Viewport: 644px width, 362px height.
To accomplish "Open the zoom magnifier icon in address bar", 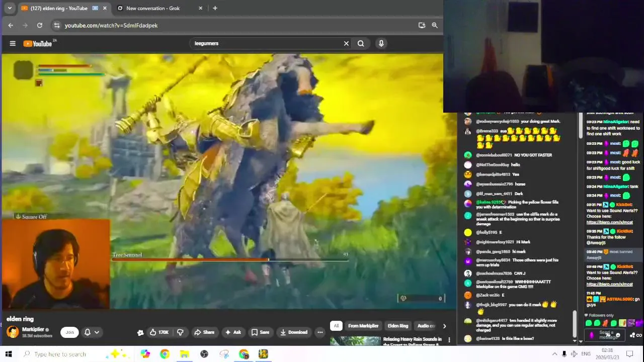I will (435, 25).
